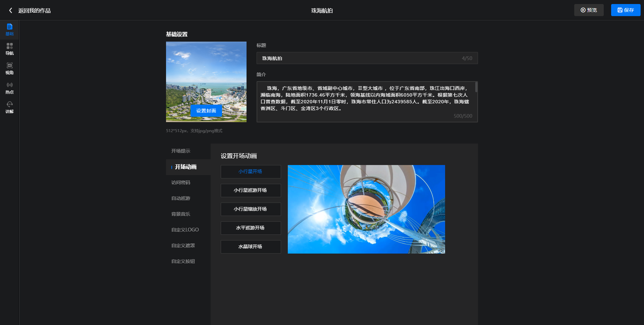This screenshot has height=325, width=644.
Task: Pick the 水晶球开场 animation option
Action: [x=251, y=247]
